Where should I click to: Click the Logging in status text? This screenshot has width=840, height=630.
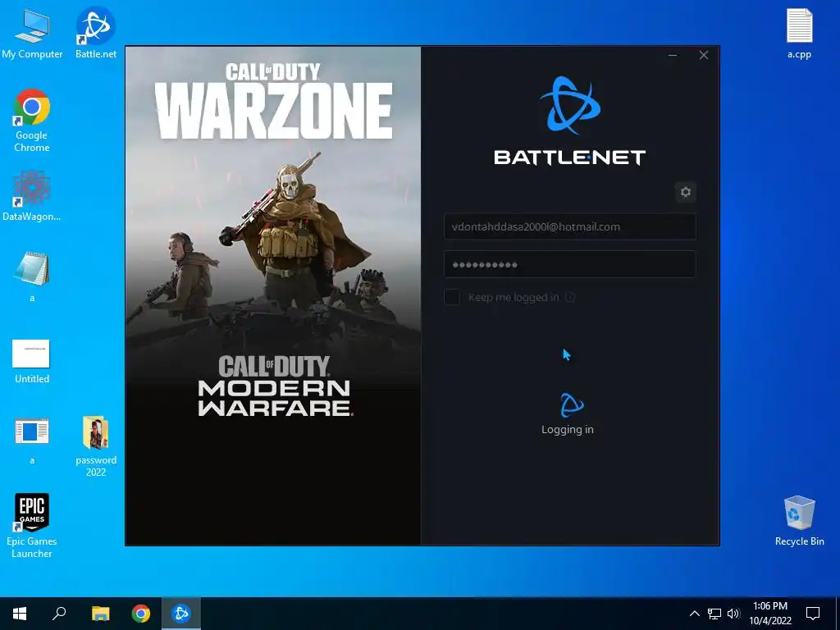[x=568, y=430]
